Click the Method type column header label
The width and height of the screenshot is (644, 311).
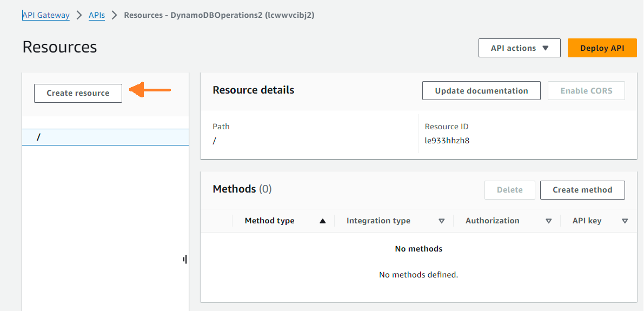tap(269, 221)
